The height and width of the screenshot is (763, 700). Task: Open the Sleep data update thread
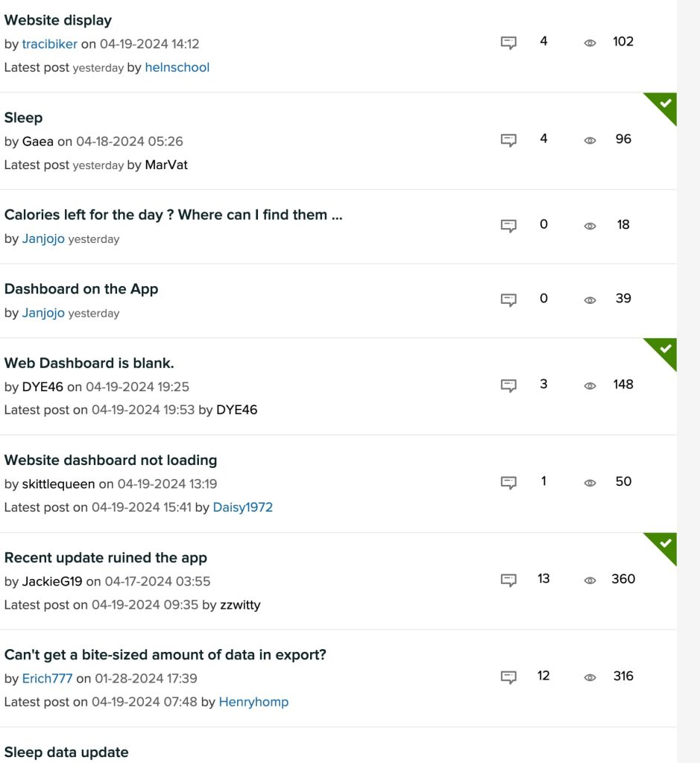point(66,752)
